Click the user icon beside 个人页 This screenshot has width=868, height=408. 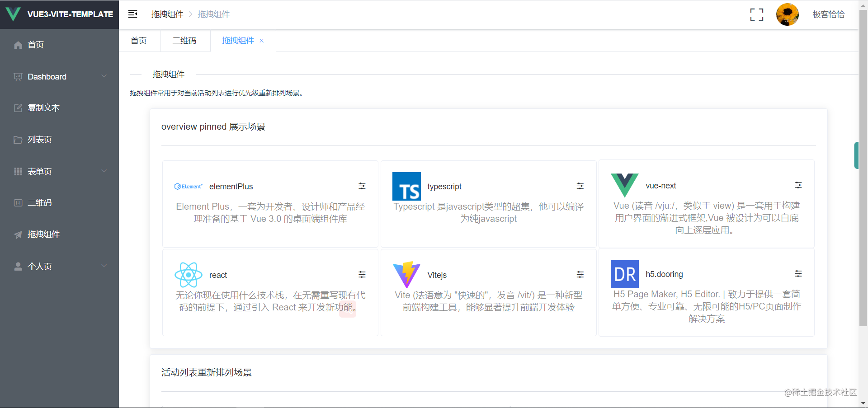point(18,266)
